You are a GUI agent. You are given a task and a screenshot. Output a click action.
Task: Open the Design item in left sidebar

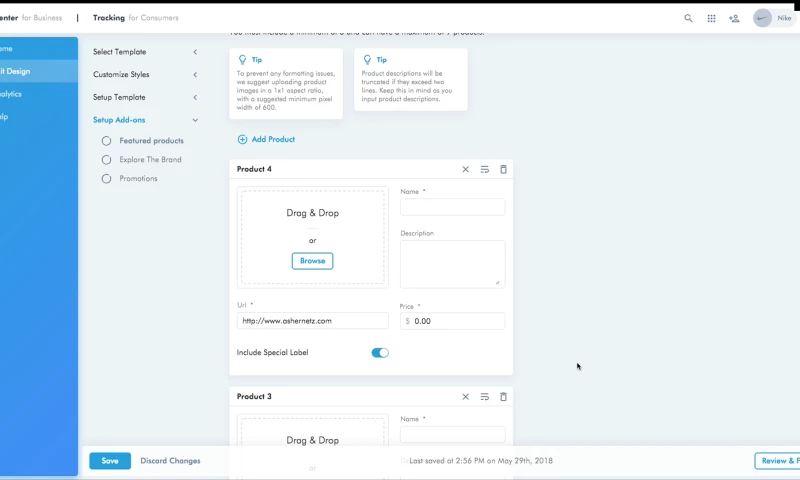pyautogui.click(x=39, y=71)
